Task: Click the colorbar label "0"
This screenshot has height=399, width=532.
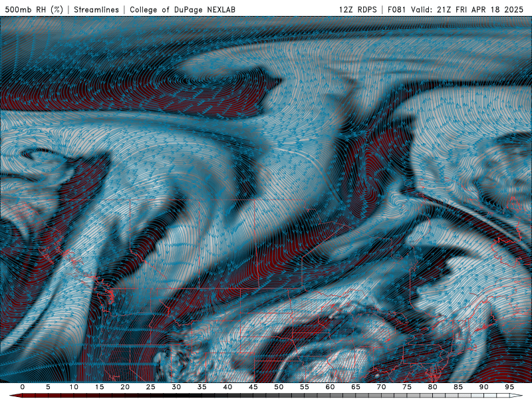Action: pos(23,387)
